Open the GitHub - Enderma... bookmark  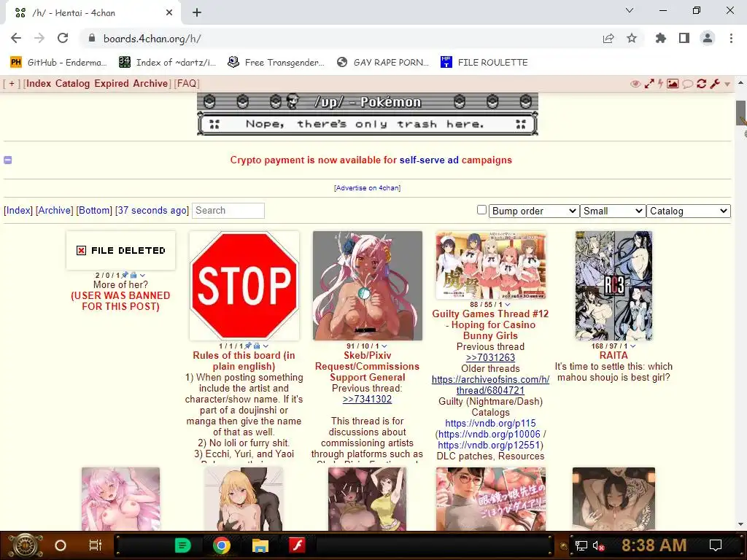(58, 63)
